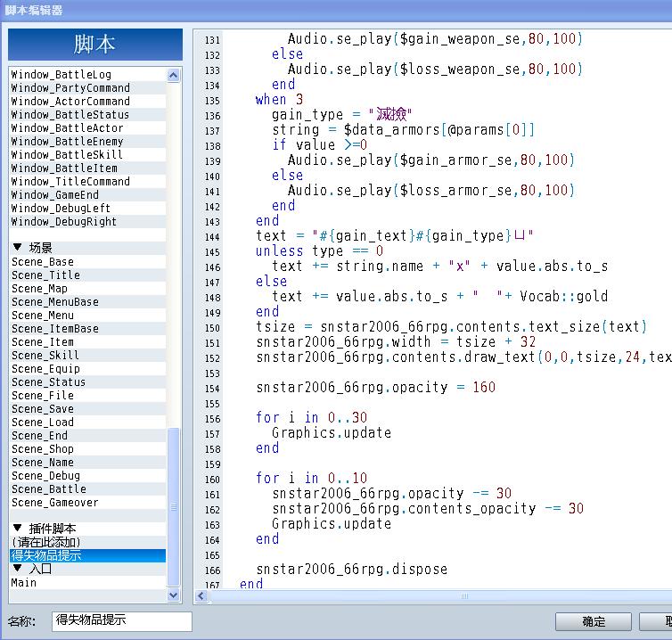
Task: Open Scene_Skill script
Action: [87, 355]
